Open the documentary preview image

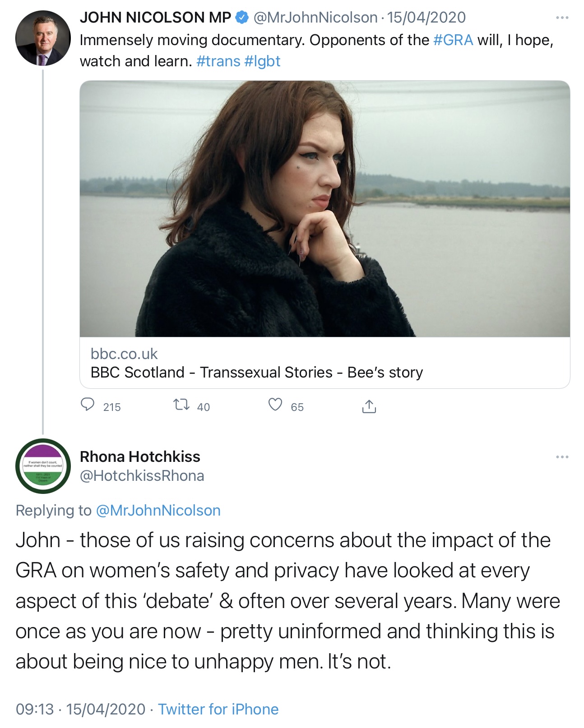point(324,208)
